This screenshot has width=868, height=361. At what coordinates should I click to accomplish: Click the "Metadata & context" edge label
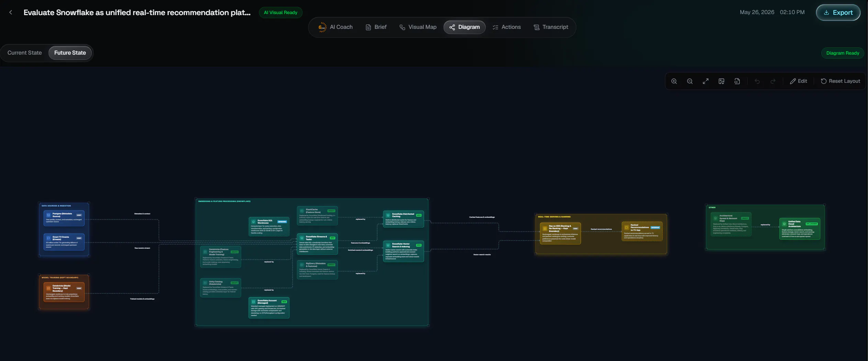[142, 214]
